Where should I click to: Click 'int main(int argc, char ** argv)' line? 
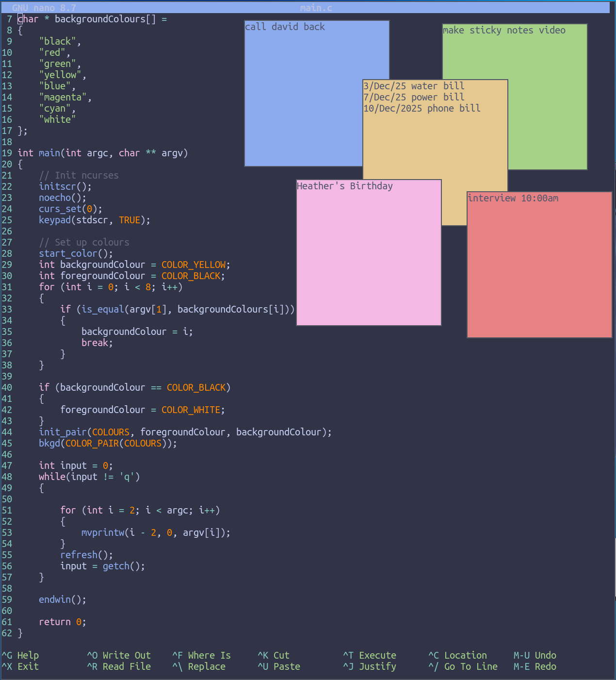click(103, 153)
